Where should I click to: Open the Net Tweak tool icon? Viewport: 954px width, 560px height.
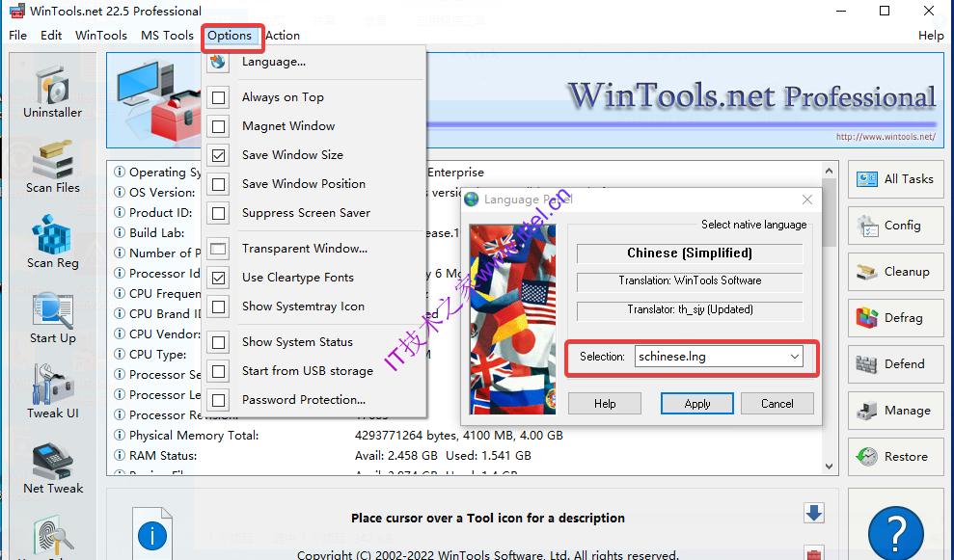(52, 467)
